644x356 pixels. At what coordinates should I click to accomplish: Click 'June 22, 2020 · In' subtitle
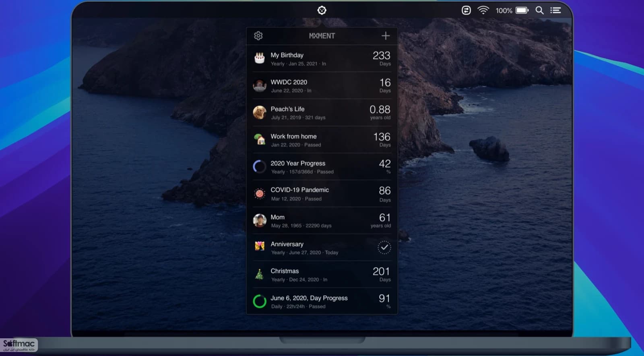click(x=291, y=91)
